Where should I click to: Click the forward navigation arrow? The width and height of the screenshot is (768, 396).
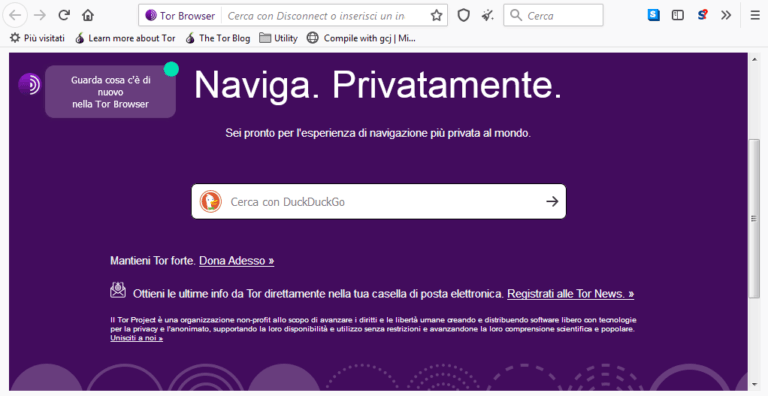[x=40, y=15]
